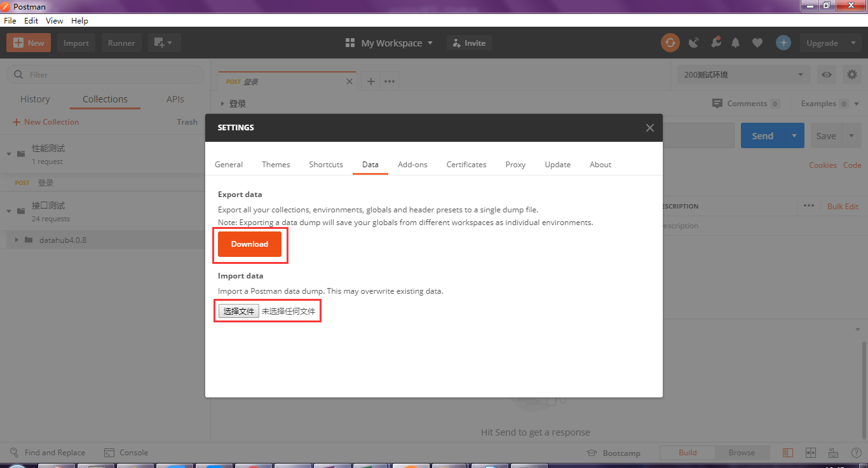Switch to Browse mode
The height and width of the screenshot is (468, 868).
tap(742, 453)
